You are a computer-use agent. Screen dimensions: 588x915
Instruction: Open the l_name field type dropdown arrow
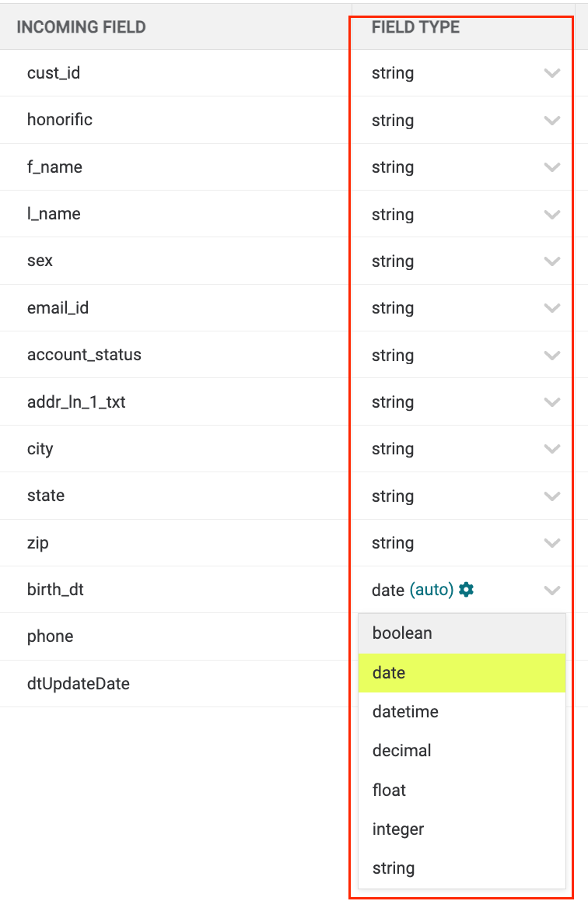point(552,214)
